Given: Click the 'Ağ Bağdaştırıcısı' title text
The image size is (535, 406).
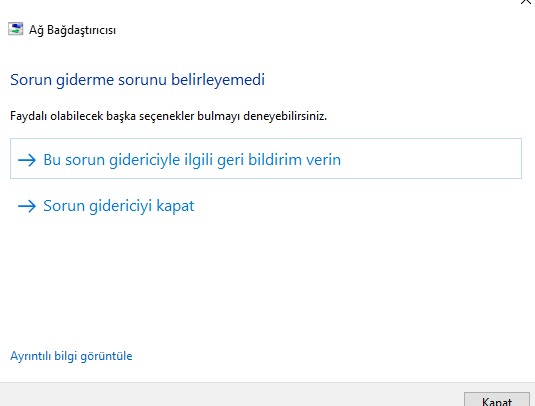Looking at the screenshot, I should click(x=72, y=30).
